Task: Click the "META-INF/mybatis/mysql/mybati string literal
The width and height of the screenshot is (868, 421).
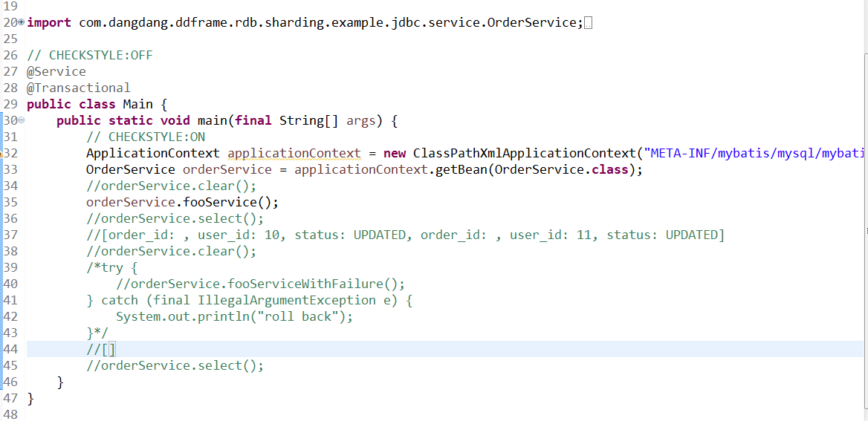Action: pos(755,153)
